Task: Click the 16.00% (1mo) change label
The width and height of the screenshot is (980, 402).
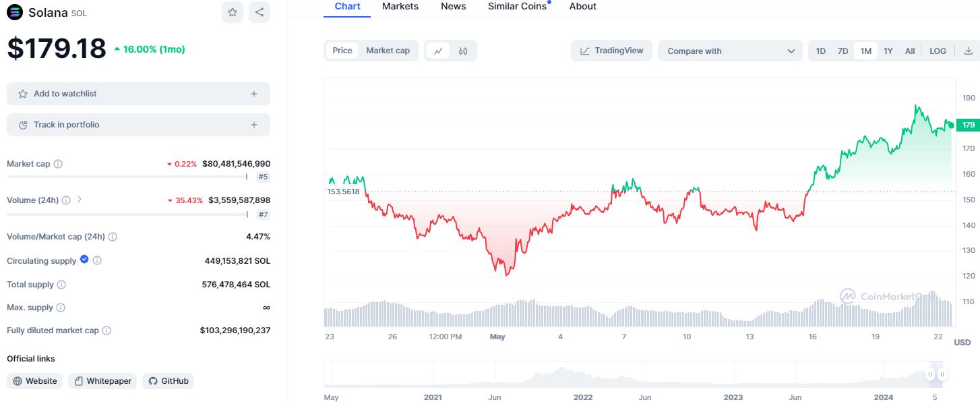Action: pyautogui.click(x=150, y=49)
